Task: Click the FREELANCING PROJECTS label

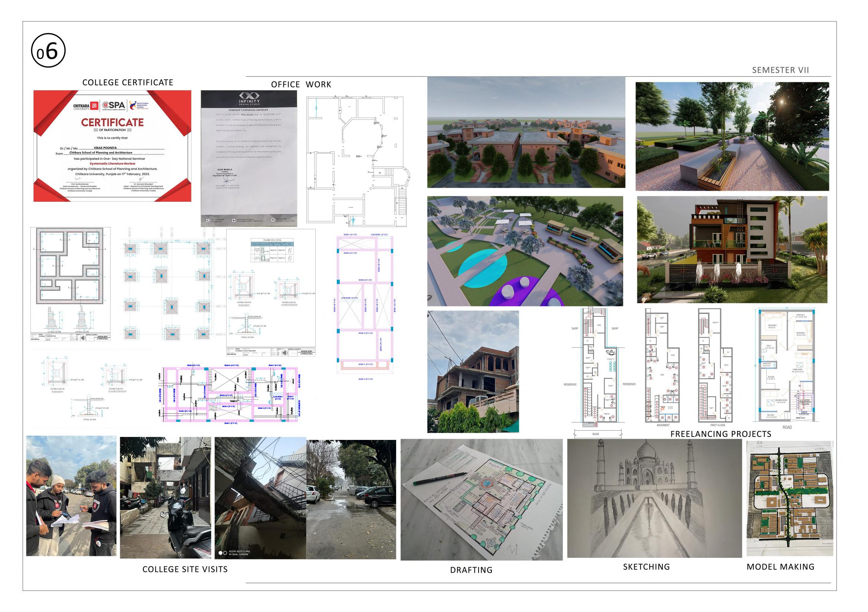Action: 721,434
